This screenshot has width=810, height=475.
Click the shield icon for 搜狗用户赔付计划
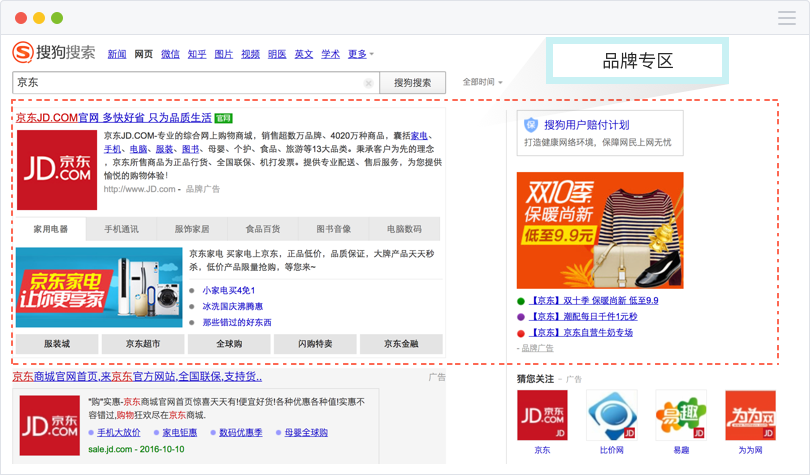(531, 125)
